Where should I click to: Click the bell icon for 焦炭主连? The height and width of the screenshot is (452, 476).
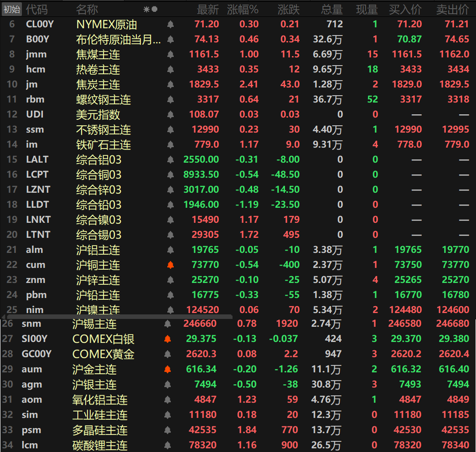tap(171, 85)
